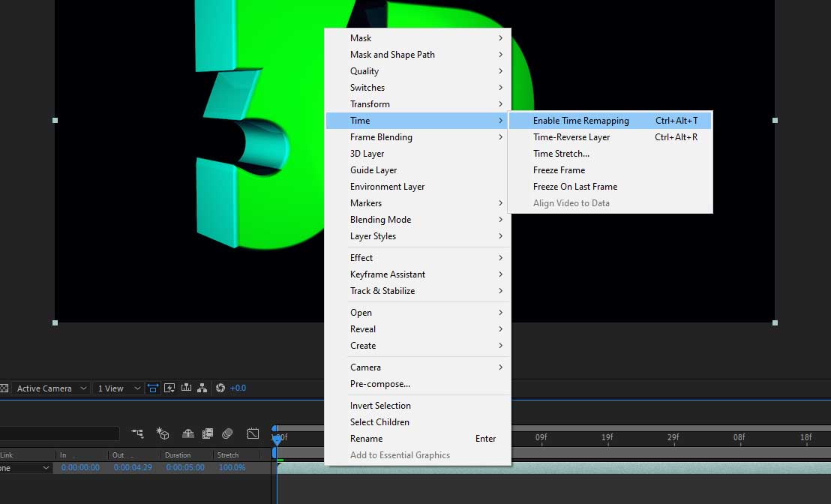Click the composition mini-flowchart icon
Viewport: 831px width, 504px height.
pyautogui.click(x=139, y=433)
